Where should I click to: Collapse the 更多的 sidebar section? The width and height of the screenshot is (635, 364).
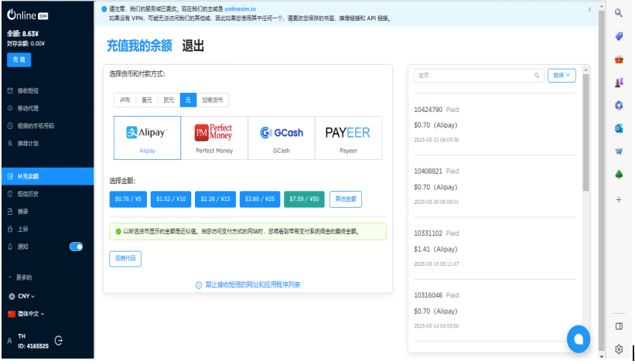[x=20, y=277]
